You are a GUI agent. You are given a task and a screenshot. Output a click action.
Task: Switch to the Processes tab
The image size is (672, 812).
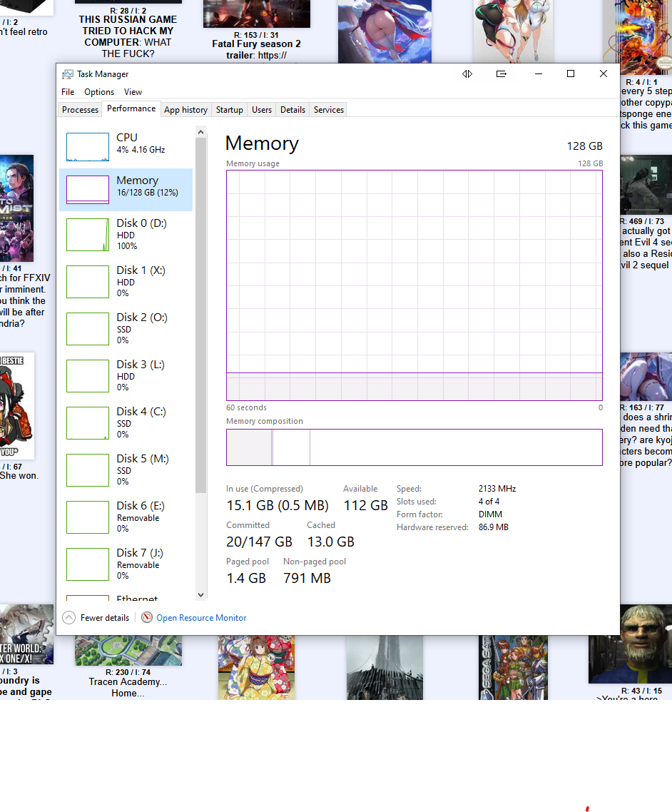coord(80,110)
